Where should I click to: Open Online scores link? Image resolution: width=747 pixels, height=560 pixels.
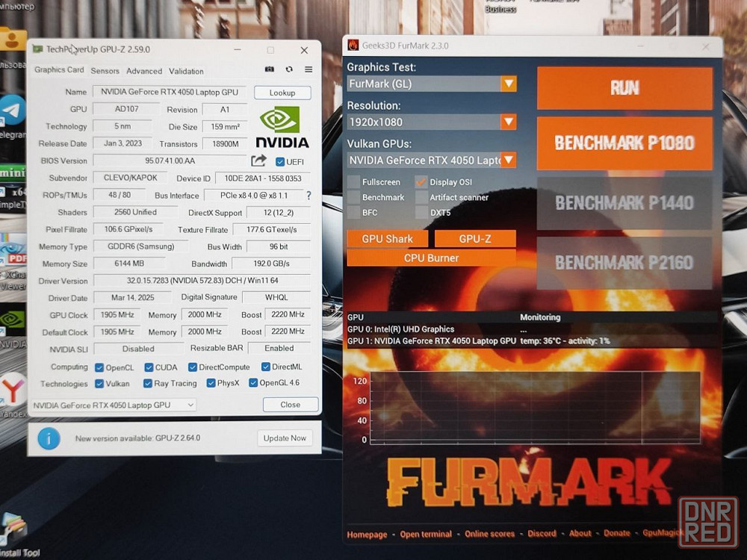pyautogui.click(x=490, y=534)
